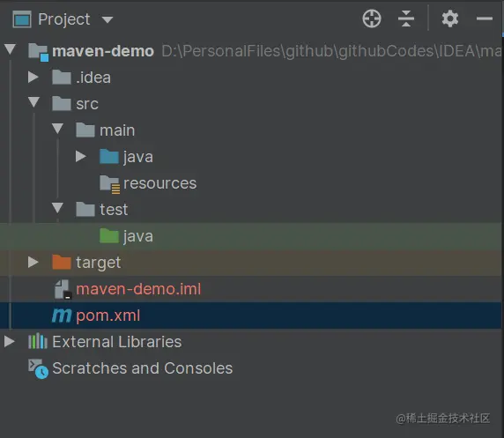Click the Maven m icon of pom.xml
Viewport: 504px width, 438px height.
point(62,316)
